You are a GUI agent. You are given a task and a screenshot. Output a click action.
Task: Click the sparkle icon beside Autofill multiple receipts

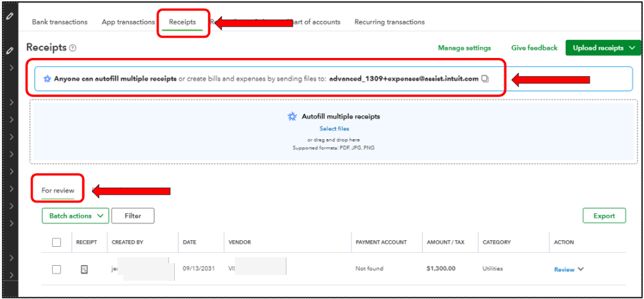coord(292,117)
